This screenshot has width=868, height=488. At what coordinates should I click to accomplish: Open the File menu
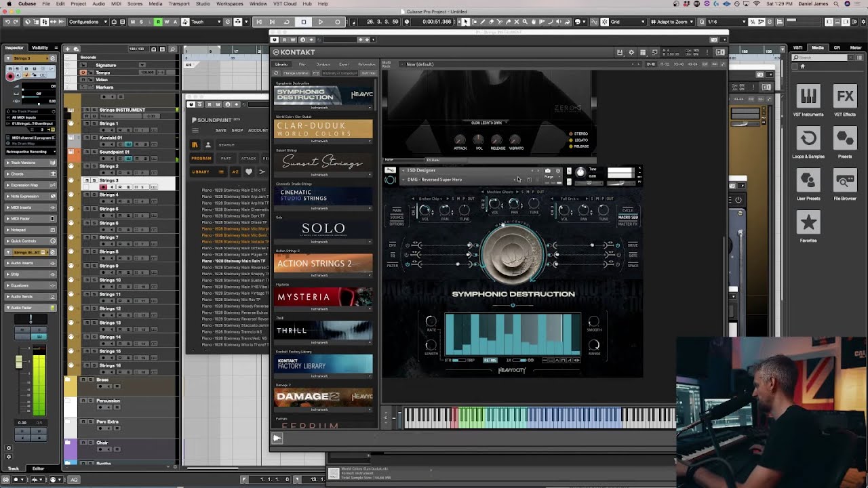pos(46,3)
